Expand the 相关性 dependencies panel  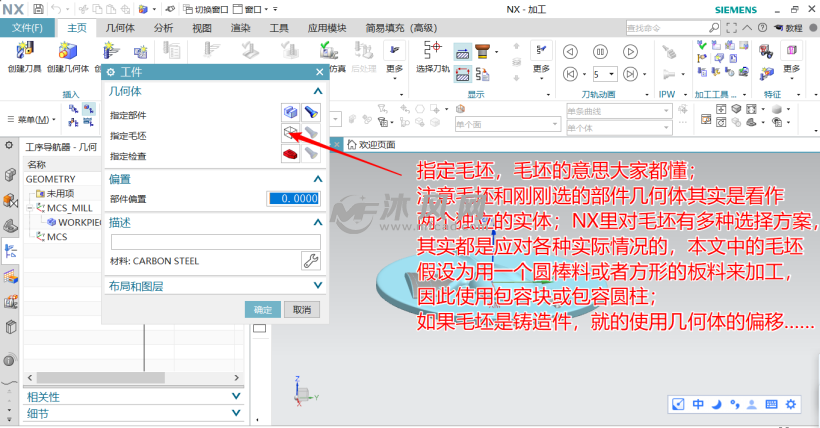tap(236, 397)
